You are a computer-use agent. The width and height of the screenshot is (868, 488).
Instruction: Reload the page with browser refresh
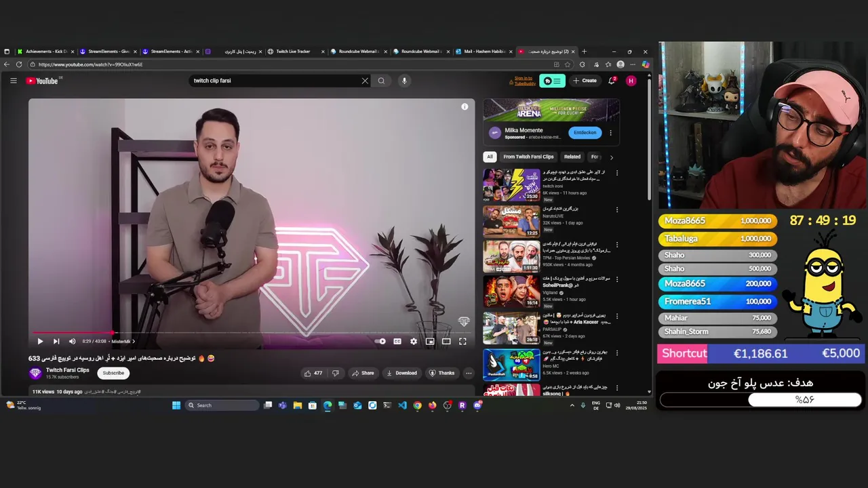[x=19, y=64]
